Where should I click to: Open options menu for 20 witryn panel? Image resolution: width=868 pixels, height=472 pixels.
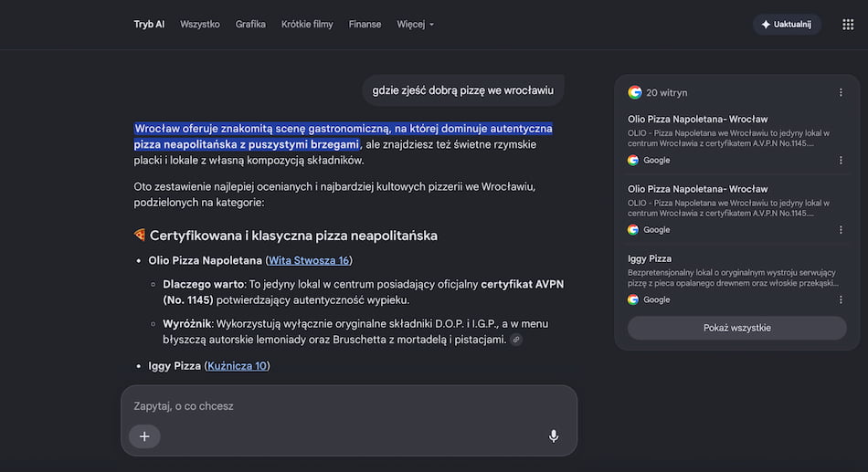pyautogui.click(x=841, y=92)
